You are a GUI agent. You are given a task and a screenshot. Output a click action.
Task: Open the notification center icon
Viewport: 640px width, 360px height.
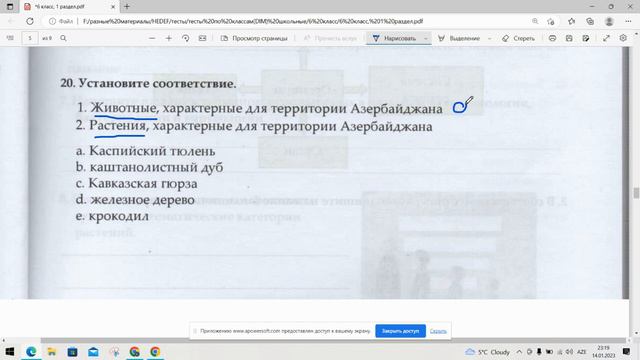[626, 352]
